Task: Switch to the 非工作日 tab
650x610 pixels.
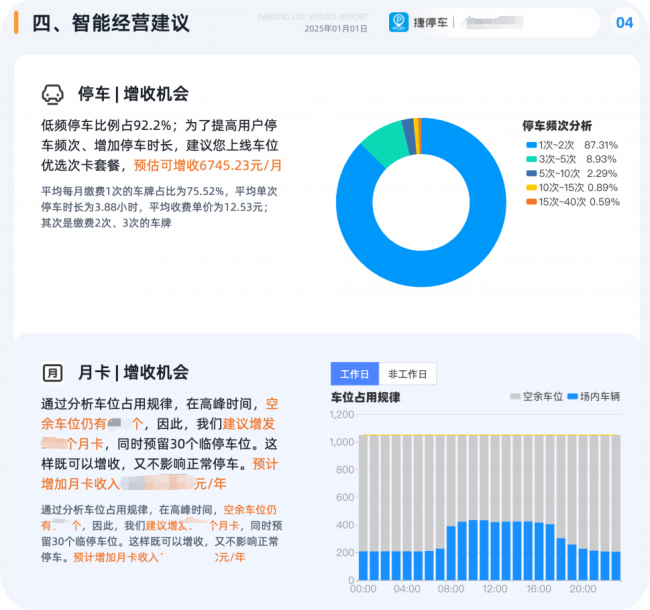Action: click(407, 374)
